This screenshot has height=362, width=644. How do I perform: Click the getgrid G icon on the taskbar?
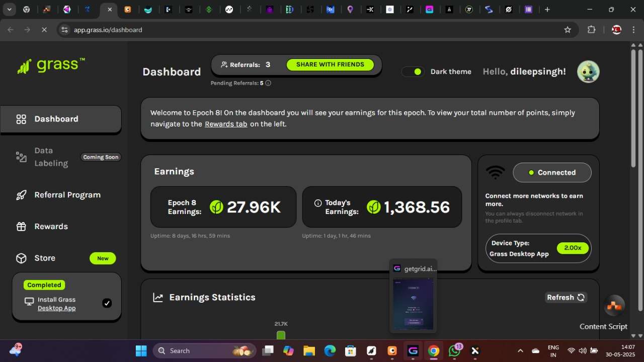(x=413, y=351)
